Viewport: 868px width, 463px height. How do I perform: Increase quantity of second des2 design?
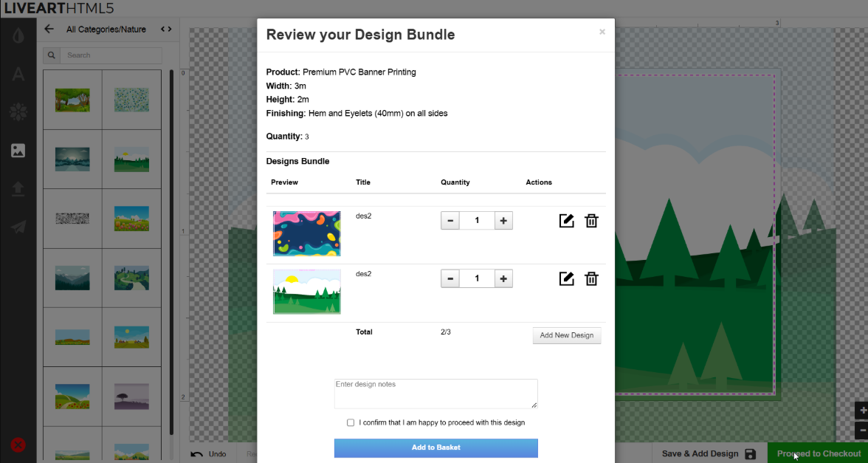tap(503, 278)
